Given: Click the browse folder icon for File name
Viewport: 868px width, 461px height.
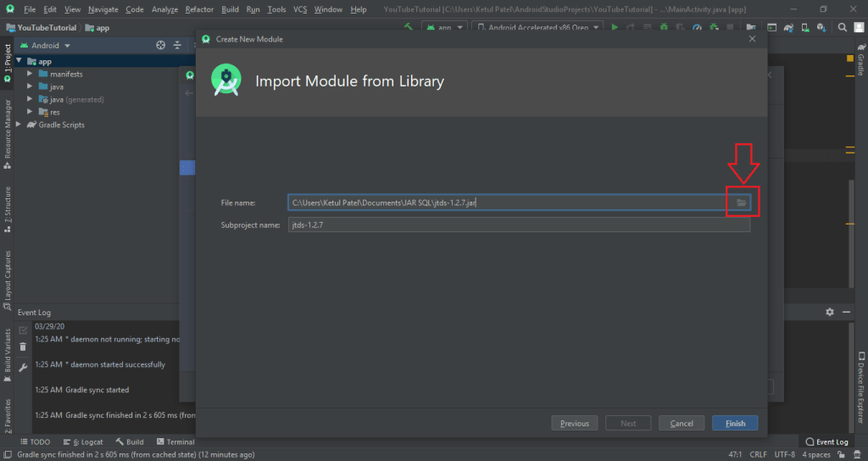Looking at the screenshot, I should 741,203.
